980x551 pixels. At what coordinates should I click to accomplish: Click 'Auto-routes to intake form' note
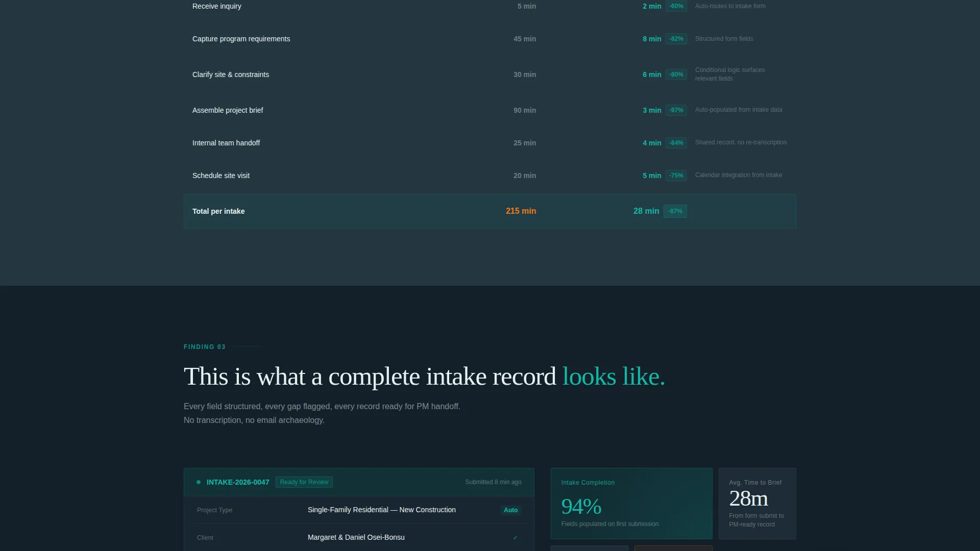730,6
